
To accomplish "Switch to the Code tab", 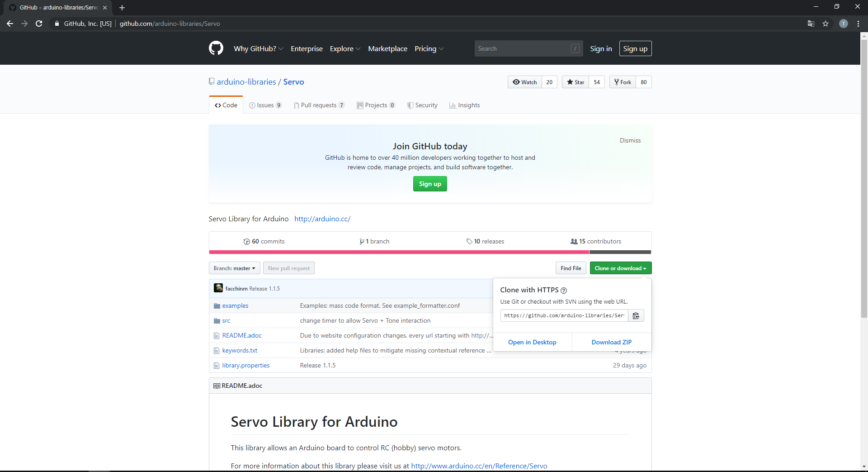I will 226,105.
